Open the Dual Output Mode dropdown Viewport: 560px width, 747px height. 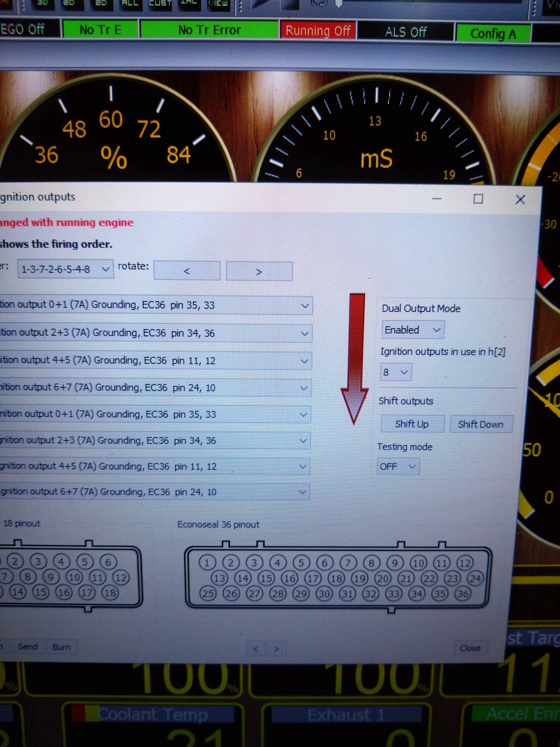(x=412, y=330)
